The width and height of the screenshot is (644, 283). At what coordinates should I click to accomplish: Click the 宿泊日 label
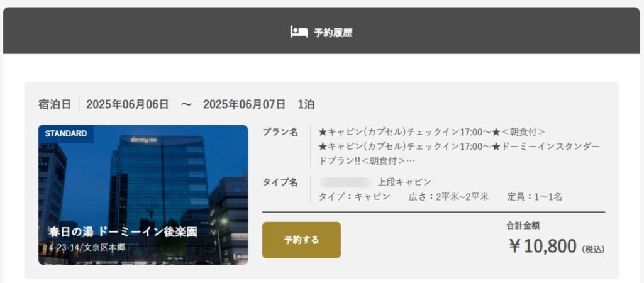coord(55,104)
